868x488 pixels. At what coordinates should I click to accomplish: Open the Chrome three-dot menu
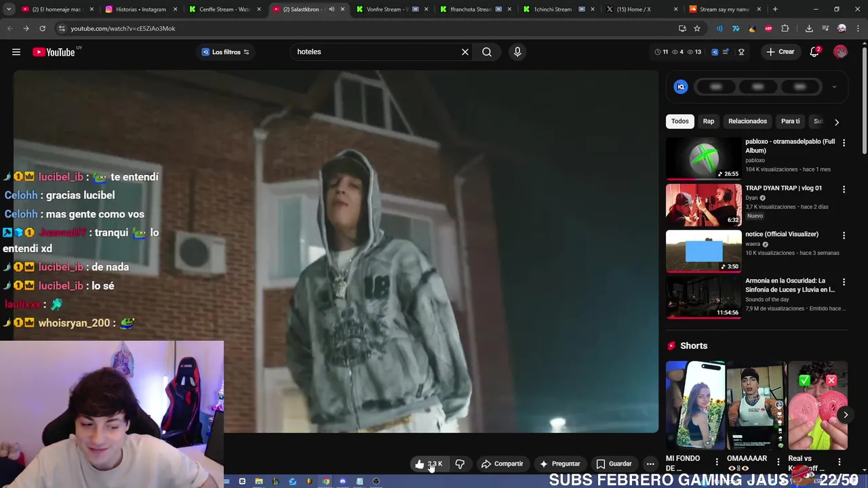point(858,28)
